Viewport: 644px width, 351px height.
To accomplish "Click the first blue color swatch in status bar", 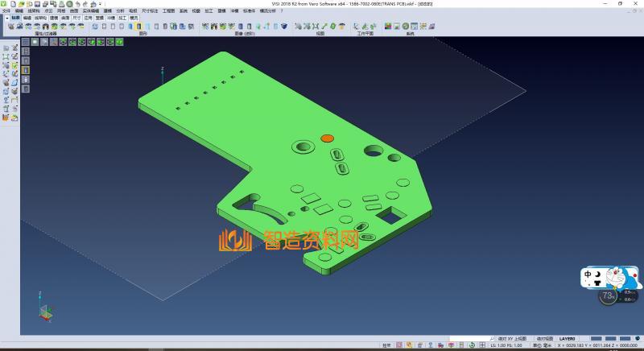I will click(597, 339).
